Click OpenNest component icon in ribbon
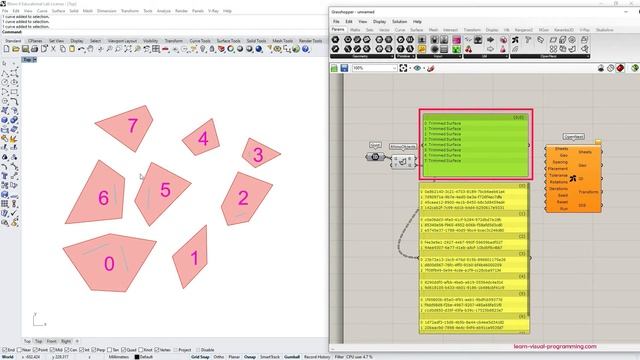 pos(516,40)
